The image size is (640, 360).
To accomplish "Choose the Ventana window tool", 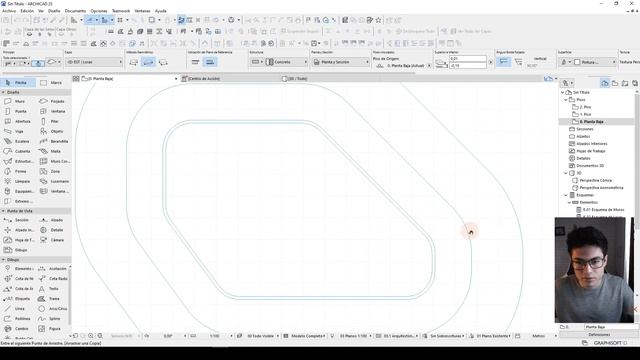I will 53,111.
